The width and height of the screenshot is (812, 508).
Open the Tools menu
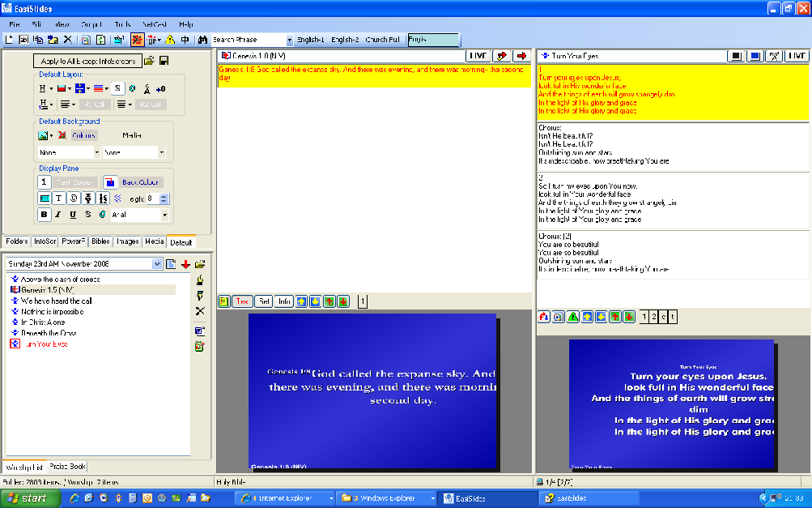(122, 25)
